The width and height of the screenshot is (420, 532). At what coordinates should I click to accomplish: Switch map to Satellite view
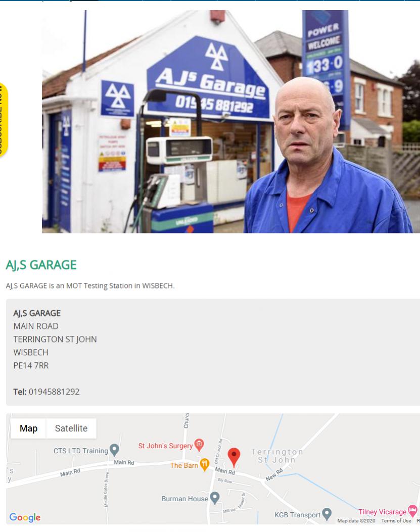tap(71, 428)
